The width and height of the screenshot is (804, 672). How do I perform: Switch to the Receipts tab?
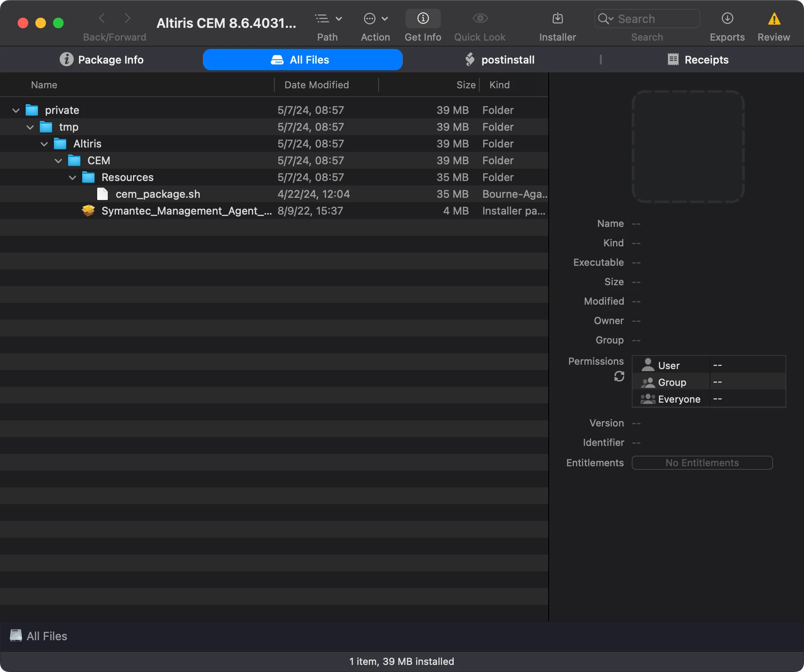click(x=698, y=60)
